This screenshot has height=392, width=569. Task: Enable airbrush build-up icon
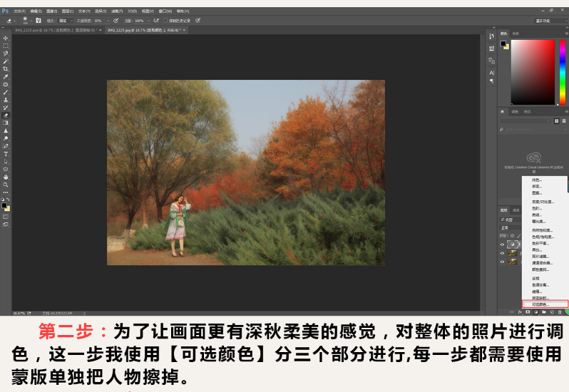[x=156, y=21]
